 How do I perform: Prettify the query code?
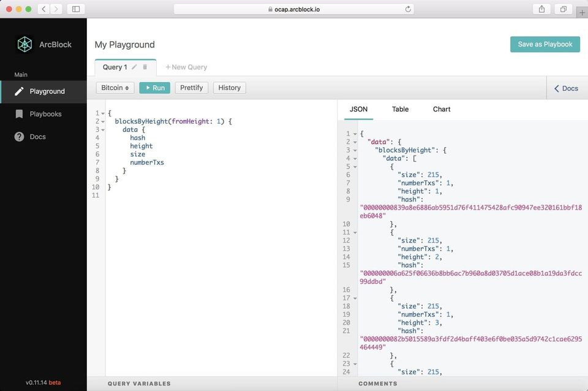tap(192, 88)
